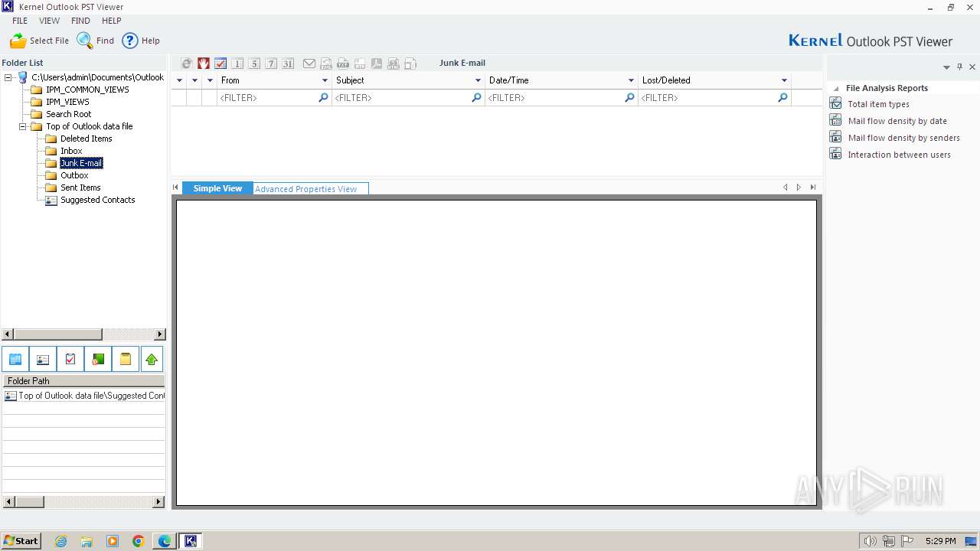Open the Lost/Deleted column dropdown arrow
Screen dimensions: 980x551
[784, 80]
